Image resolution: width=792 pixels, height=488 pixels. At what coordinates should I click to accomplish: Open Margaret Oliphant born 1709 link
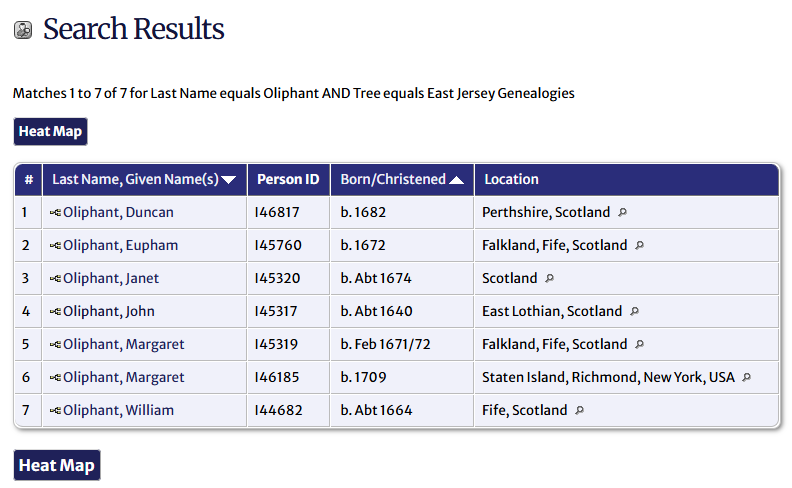123,378
